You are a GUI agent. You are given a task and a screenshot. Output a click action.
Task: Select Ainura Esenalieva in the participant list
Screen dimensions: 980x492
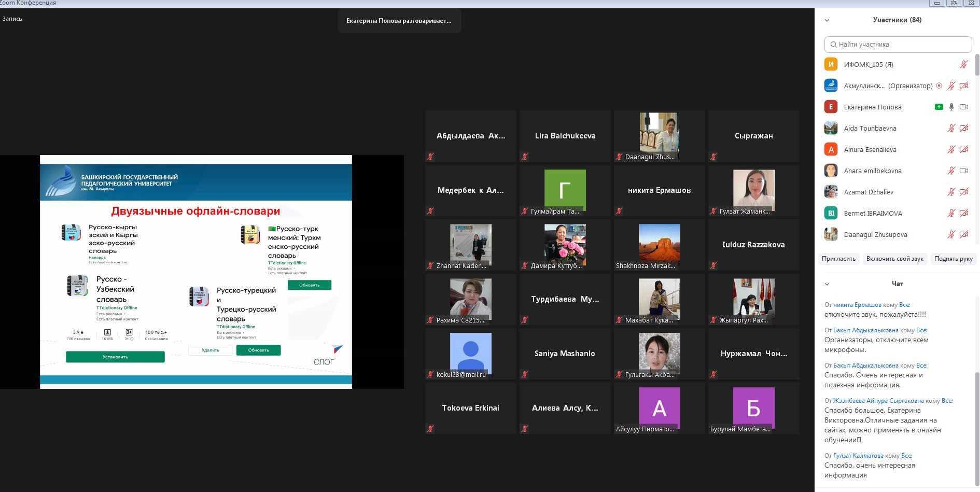[x=870, y=150]
